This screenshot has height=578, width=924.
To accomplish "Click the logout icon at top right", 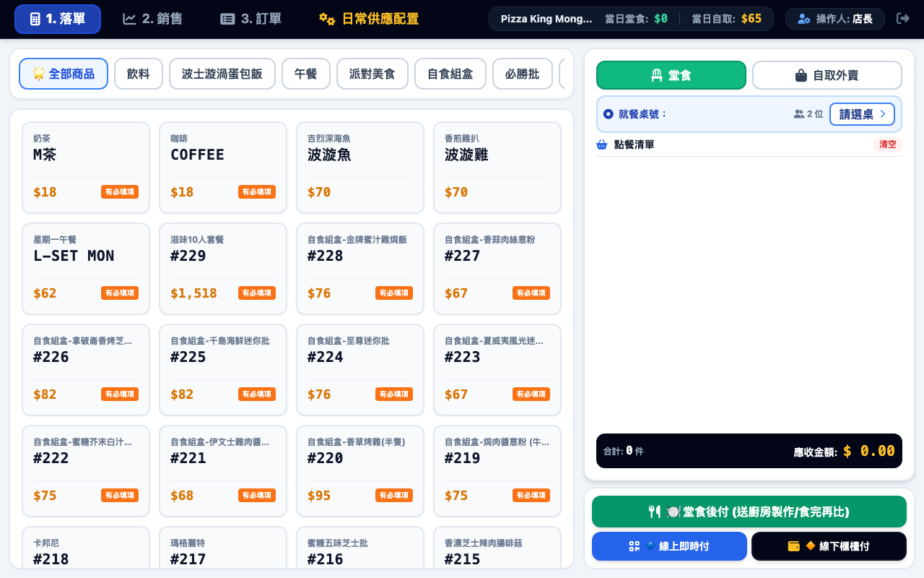I will (x=902, y=19).
